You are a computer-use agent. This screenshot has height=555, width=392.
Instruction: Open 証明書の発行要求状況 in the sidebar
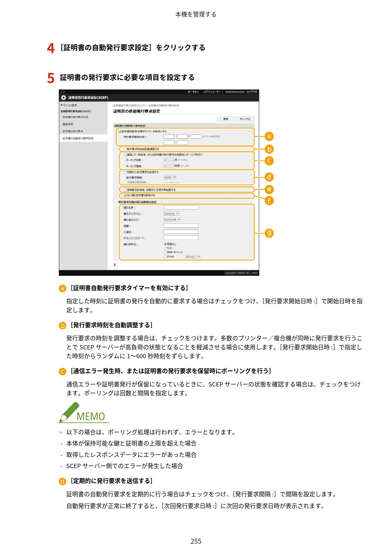pyautogui.click(x=75, y=117)
